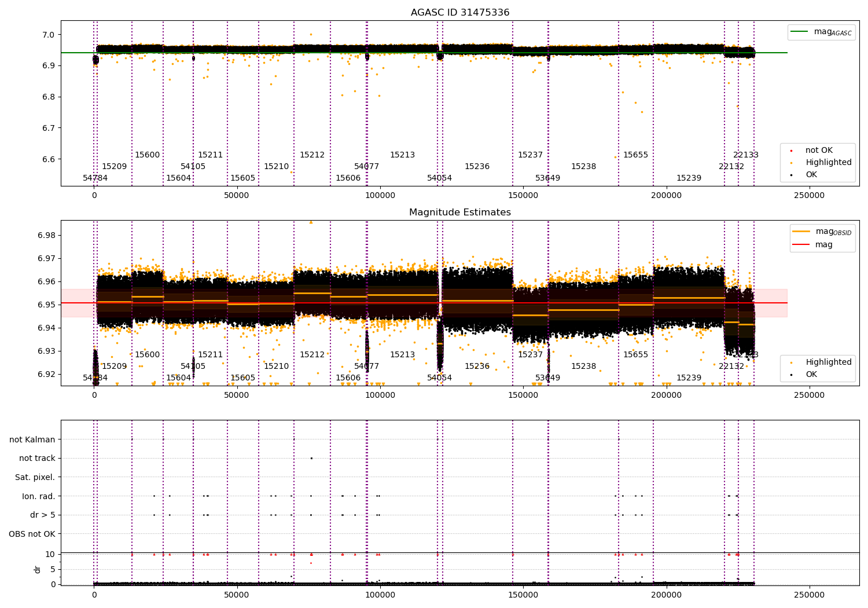The image size is (868, 608).
Task: Select the 'not track' axis label
Action: (x=37, y=459)
